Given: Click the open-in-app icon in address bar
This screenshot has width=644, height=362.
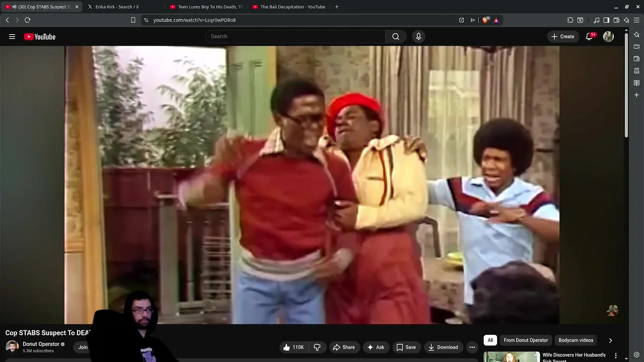Looking at the screenshot, I should [x=461, y=20].
